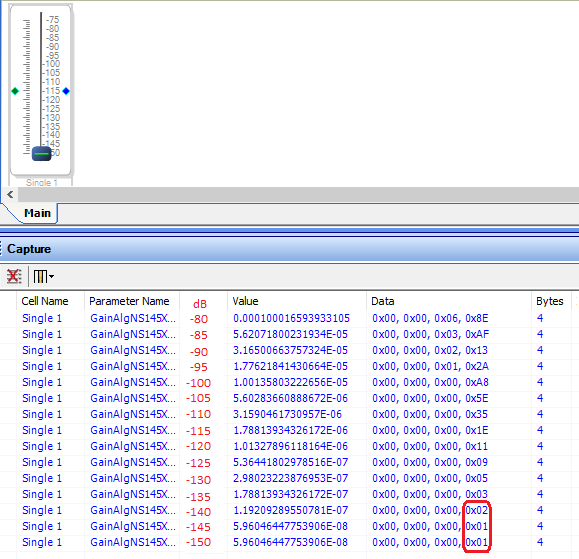579x559 pixels.
Task: Open the column chooser dropdown in Capture toolbar
Action: coord(44,276)
